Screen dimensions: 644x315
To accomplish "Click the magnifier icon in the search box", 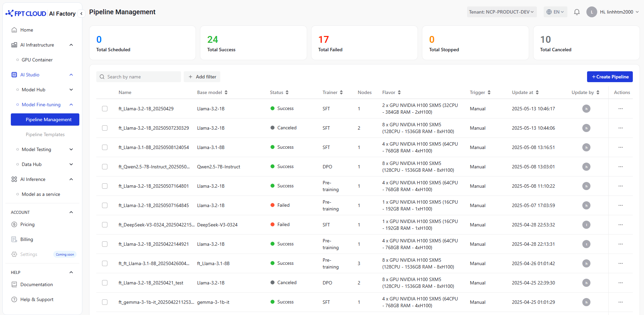I will click(102, 77).
